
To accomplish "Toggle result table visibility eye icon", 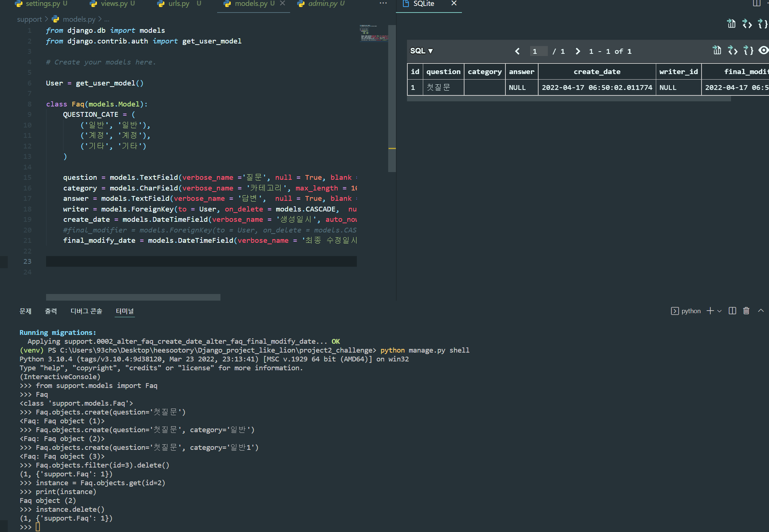I will (x=763, y=50).
